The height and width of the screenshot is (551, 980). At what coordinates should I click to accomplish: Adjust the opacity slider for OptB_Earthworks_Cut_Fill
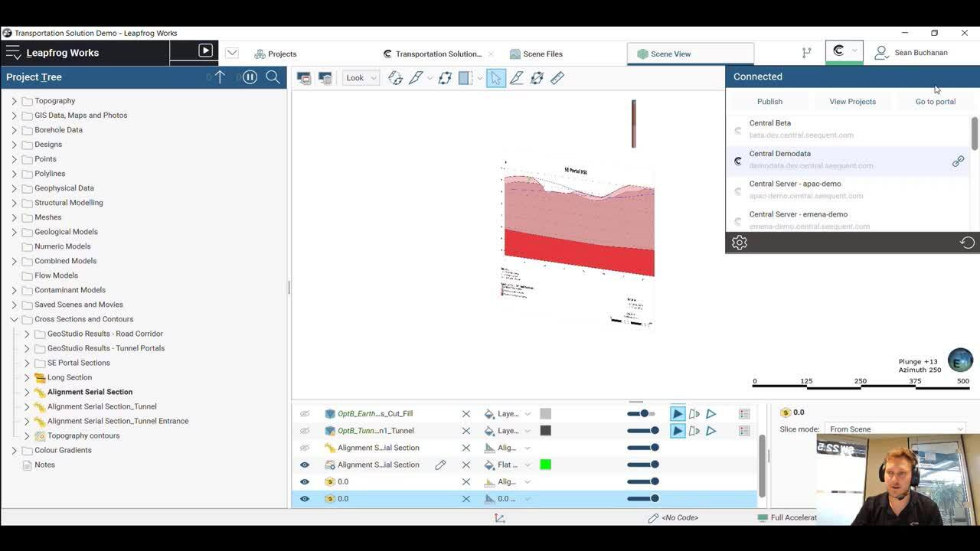point(642,414)
